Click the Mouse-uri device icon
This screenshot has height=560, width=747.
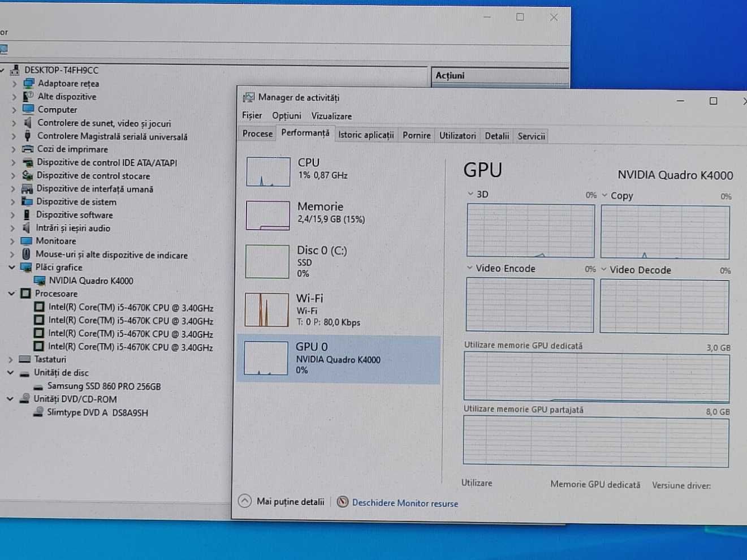pos(26,254)
